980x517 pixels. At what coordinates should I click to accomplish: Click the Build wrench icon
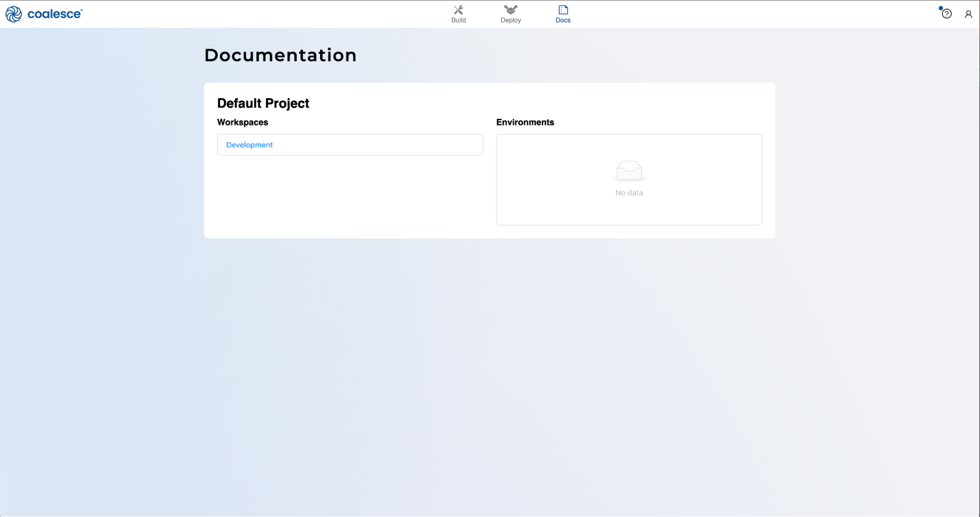point(458,10)
